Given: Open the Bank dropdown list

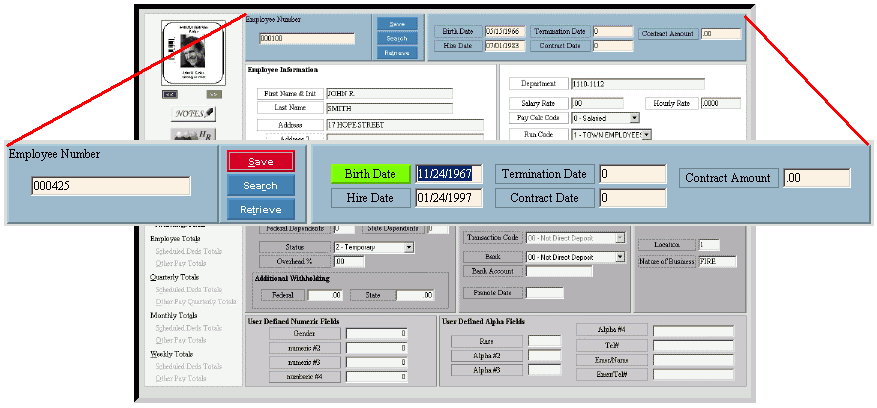Looking at the screenshot, I should coord(620,257).
